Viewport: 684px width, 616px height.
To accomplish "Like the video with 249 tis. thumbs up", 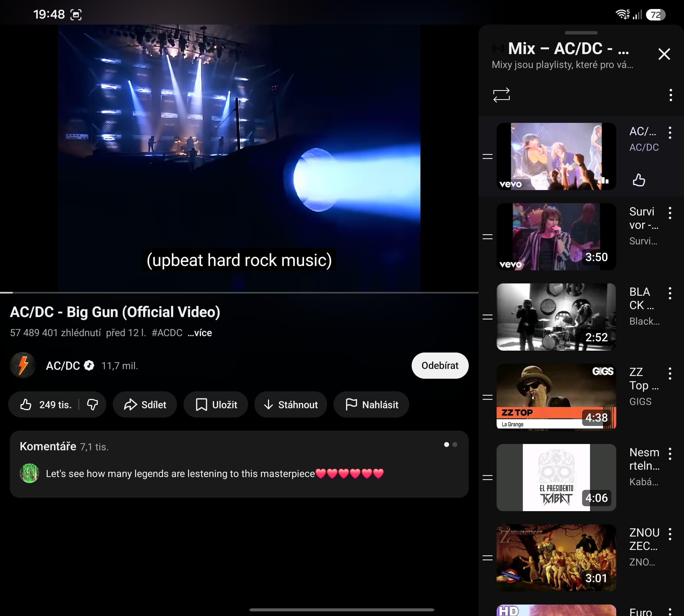I will [x=45, y=404].
